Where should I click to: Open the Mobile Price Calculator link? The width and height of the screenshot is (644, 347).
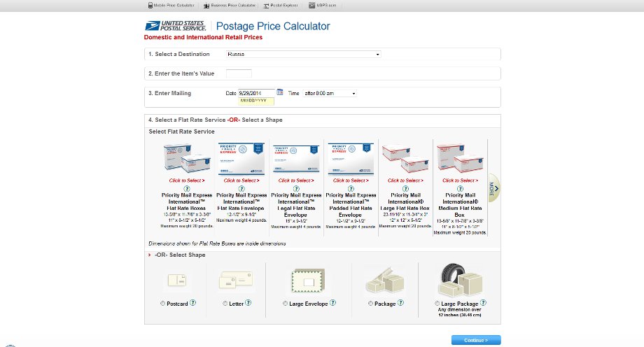tap(174, 6)
